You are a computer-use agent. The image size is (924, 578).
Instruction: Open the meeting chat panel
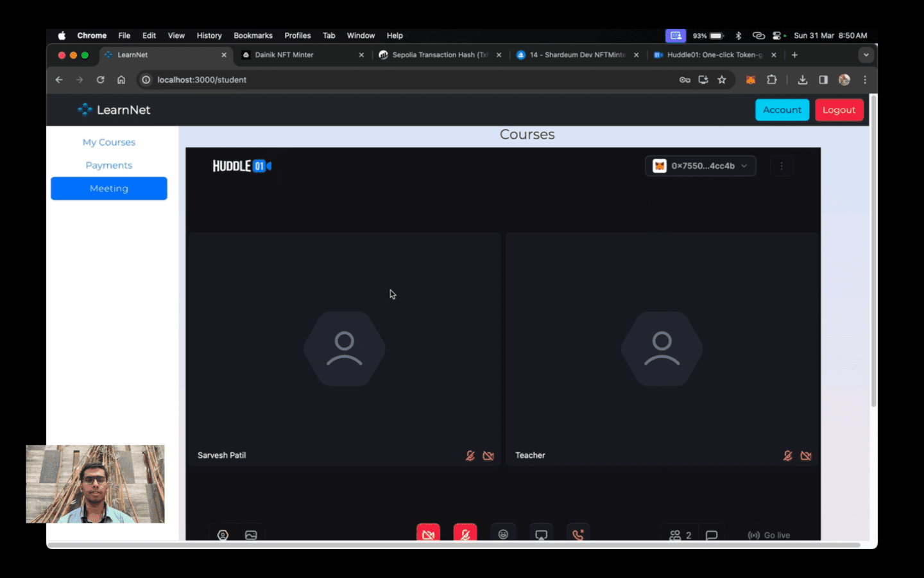pos(712,535)
